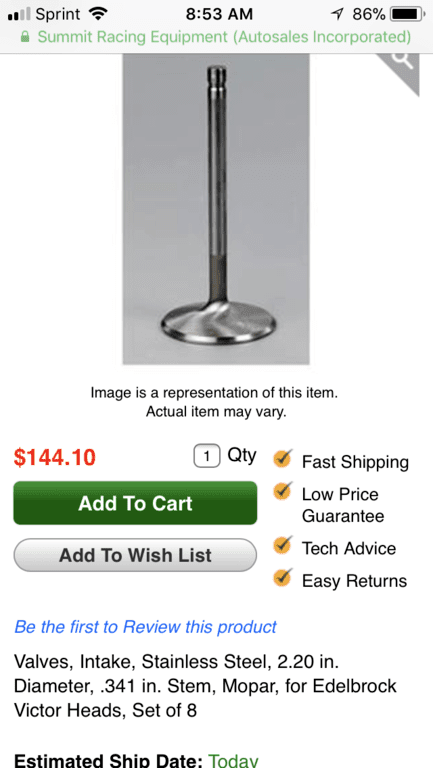Image resolution: width=433 pixels, height=768 pixels.
Task: Tap the Summit Racing Equipment address bar
Action: coord(216,37)
